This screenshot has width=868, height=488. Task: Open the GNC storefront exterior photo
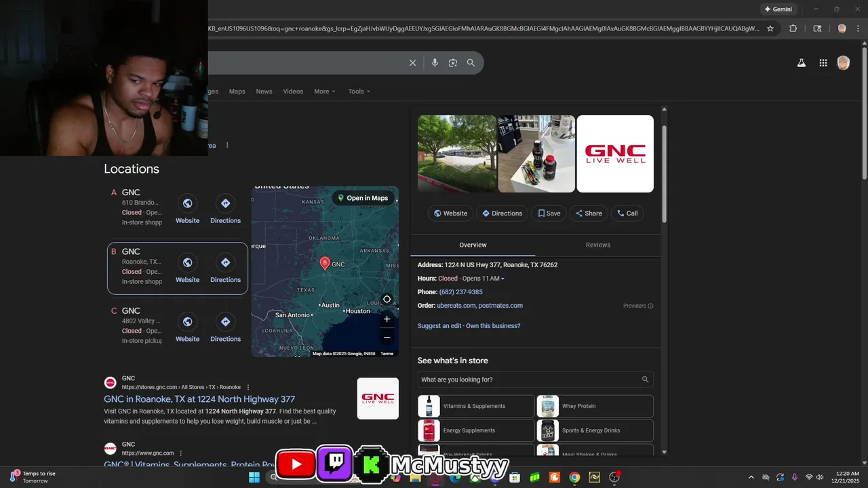[457, 154]
